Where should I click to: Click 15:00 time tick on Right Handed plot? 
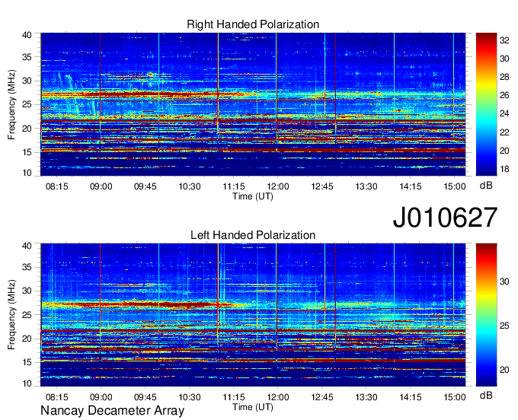(x=454, y=186)
